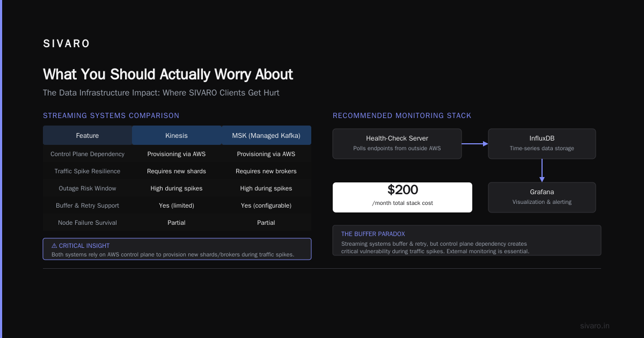Click High during spikes under Kinesis
Screen dimensions: 644x338
pyautogui.click(x=177, y=188)
